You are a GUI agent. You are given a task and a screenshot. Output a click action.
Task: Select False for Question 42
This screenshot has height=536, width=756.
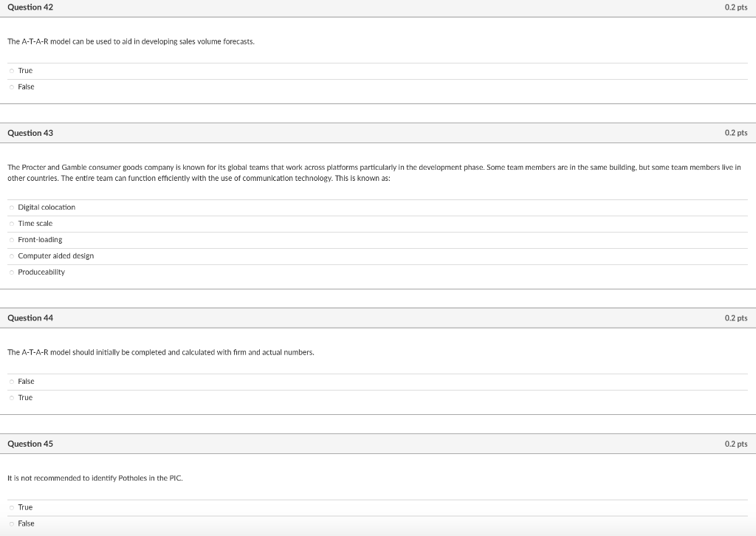[x=12, y=87]
